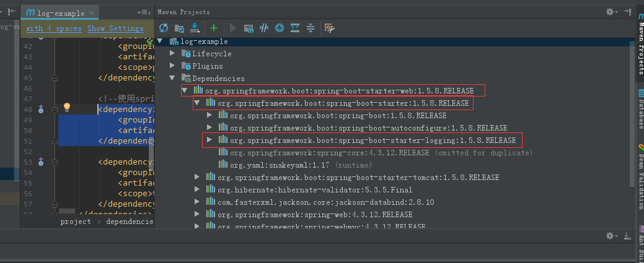Expand spring-boot-starter-logging dependency

pos(210,140)
